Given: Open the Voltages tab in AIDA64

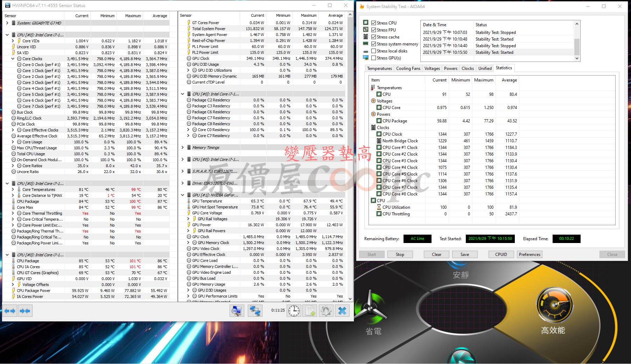Looking at the screenshot, I should click(432, 69).
